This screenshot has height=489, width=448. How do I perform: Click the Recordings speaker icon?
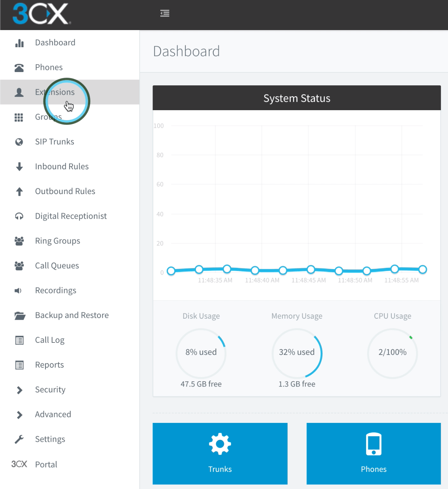18,291
